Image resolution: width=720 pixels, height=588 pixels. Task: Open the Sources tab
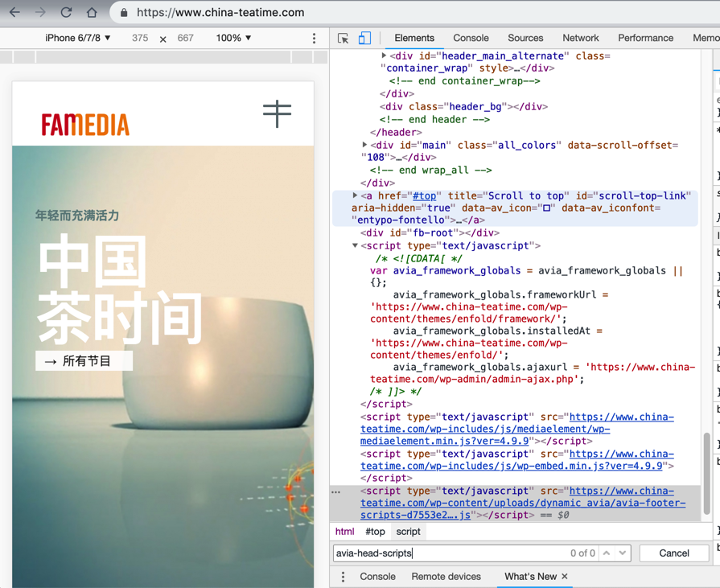point(525,38)
